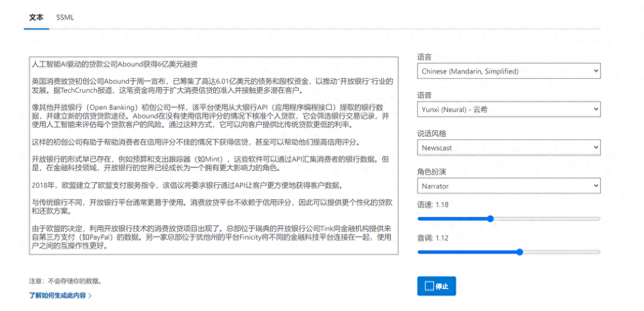The width and height of the screenshot is (644, 311).
Task: Open the 说话风格 Newscast speaking style dropdown
Action: pyautogui.click(x=509, y=146)
